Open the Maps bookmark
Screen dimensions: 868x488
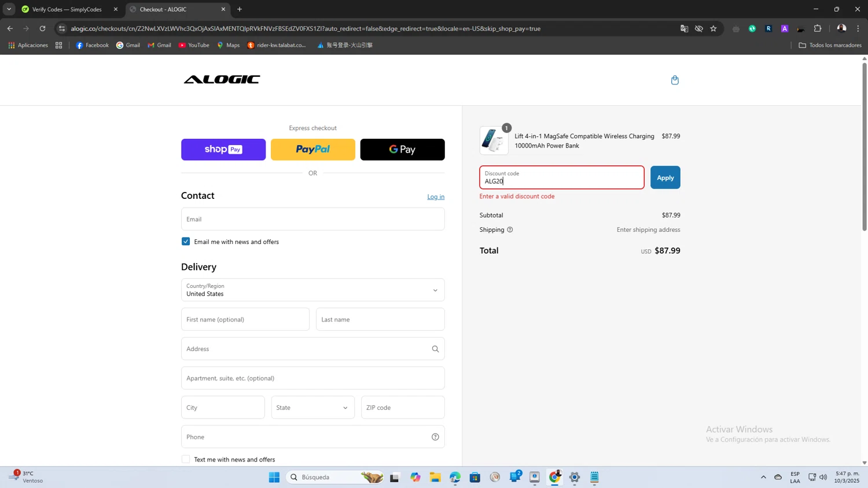[228, 45]
